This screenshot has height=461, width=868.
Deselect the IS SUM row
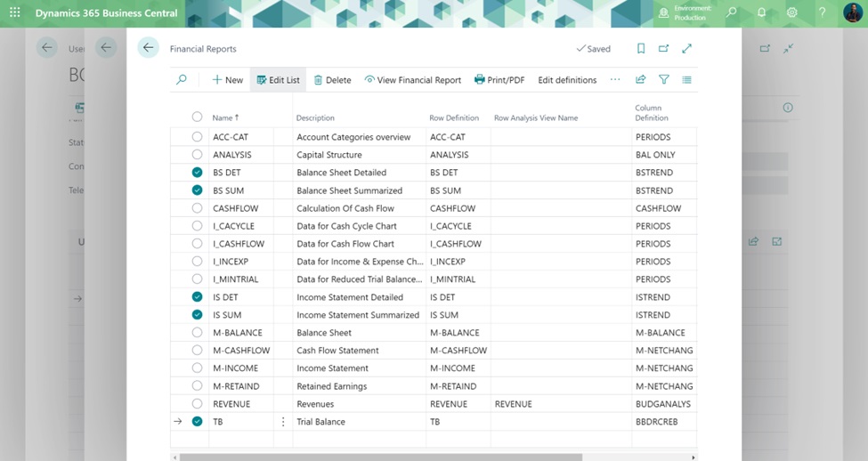[x=197, y=315]
